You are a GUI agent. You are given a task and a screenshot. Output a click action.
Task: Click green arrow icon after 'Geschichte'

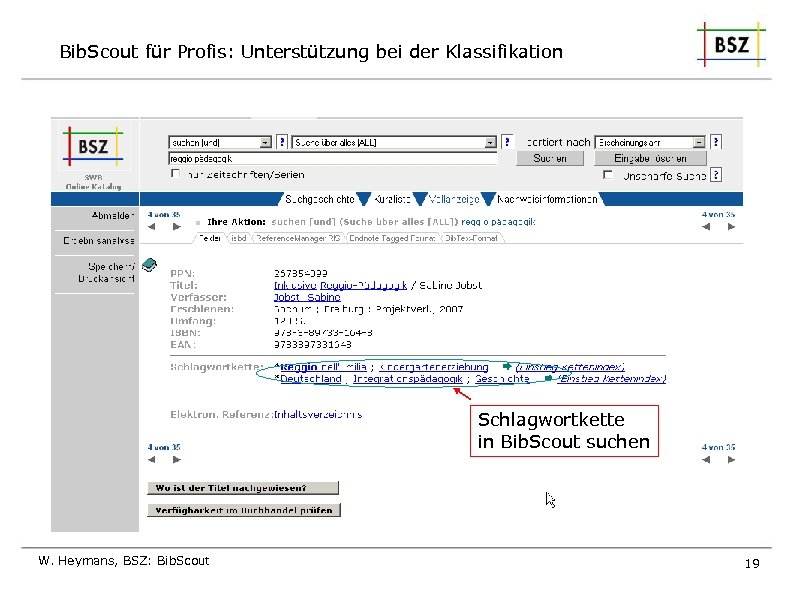click(548, 378)
